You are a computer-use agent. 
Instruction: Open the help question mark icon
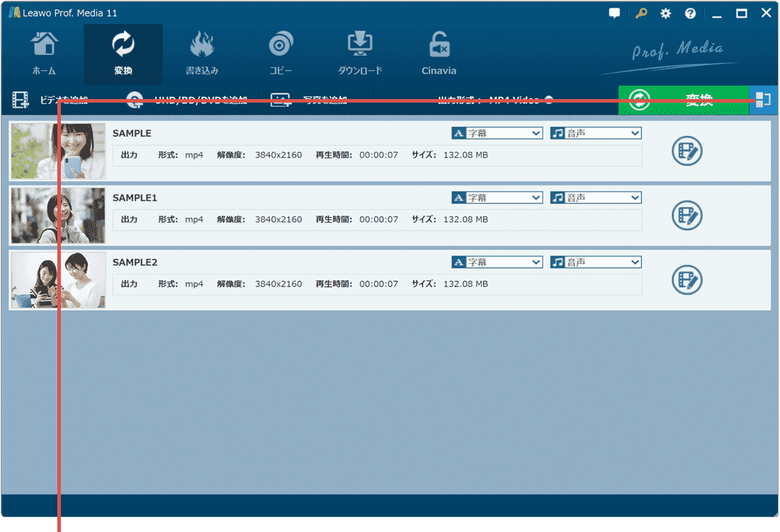pos(690,13)
